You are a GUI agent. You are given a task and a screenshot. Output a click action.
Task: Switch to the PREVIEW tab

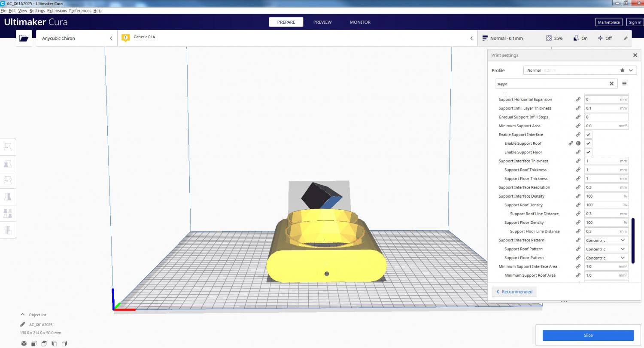pos(322,22)
